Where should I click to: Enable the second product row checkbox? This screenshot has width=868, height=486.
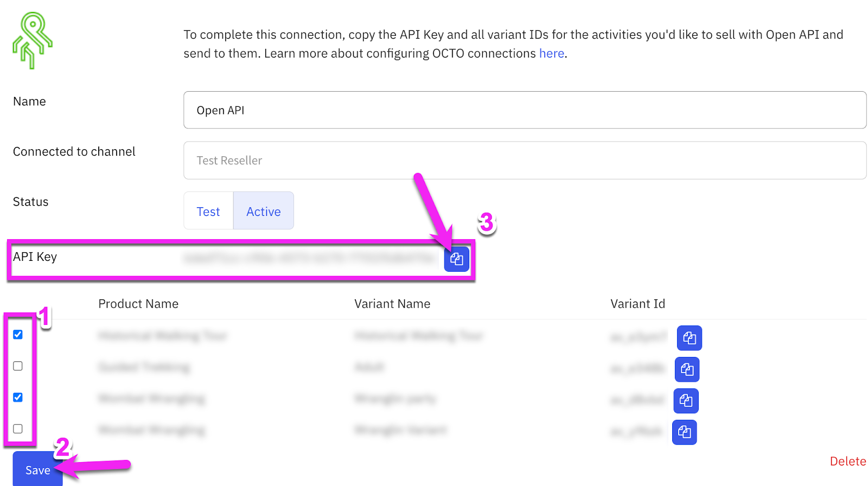coord(18,366)
